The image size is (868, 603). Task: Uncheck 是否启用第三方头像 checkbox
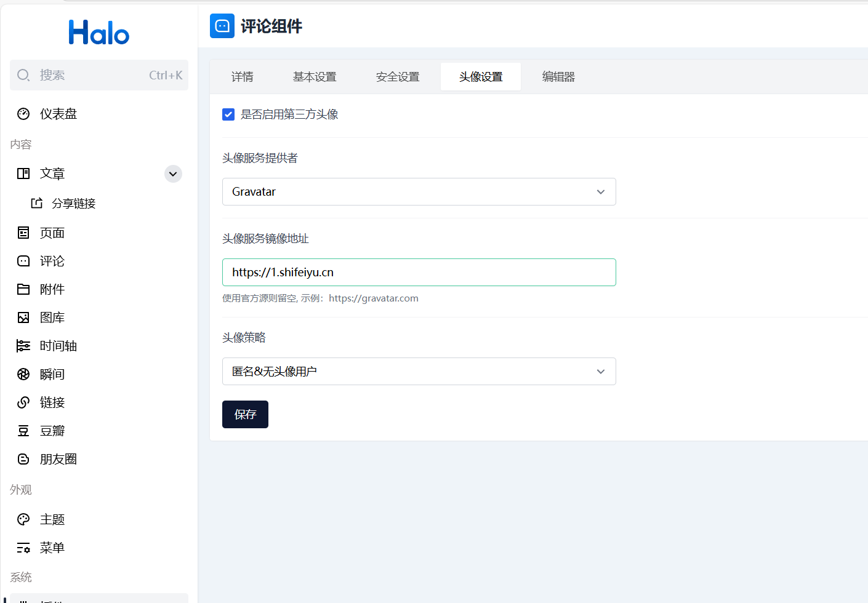228,114
